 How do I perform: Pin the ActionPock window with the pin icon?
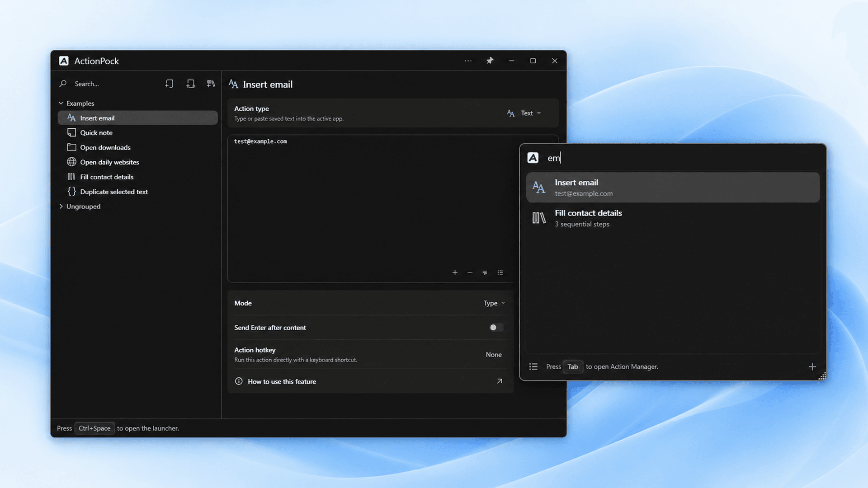[x=490, y=61]
